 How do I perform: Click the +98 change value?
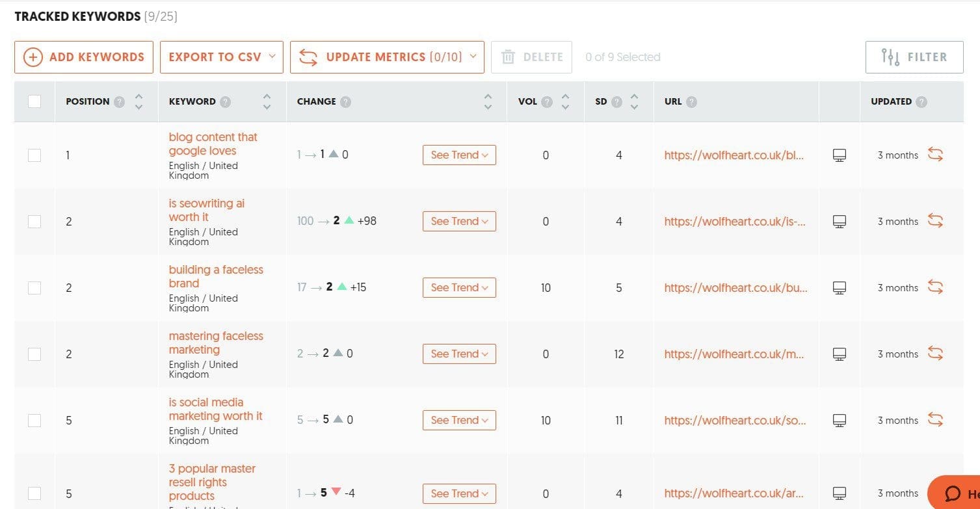367,221
